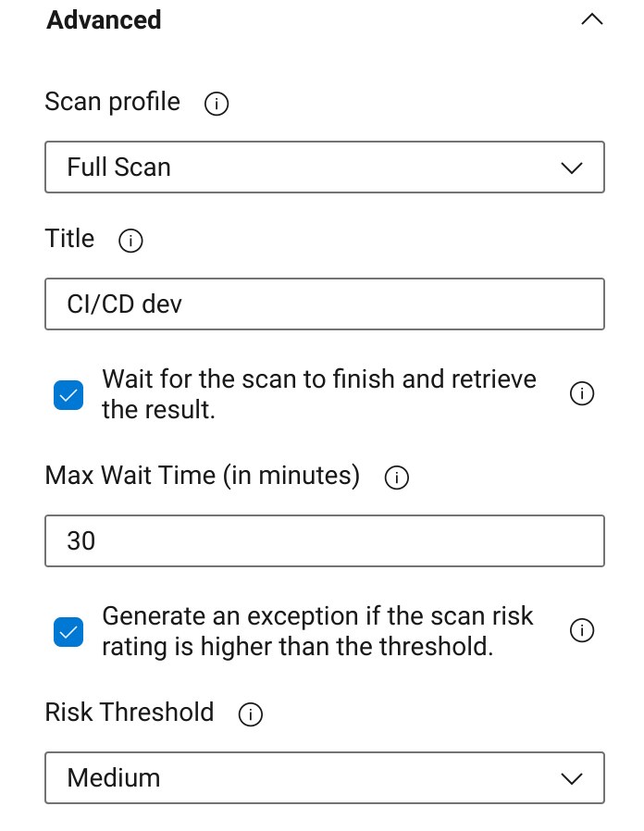The image size is (644, 831).
Task: Show info for the generate exception option
Action: (581, 631)
